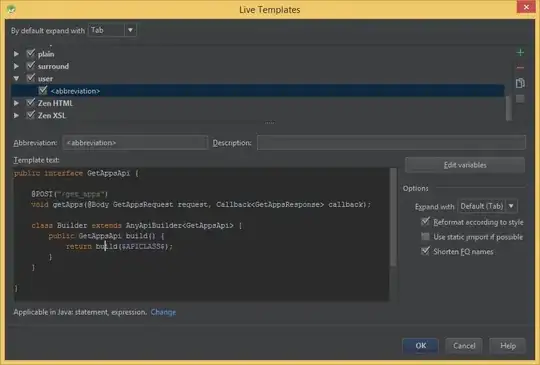Click the app icon in the title bar
Screen dimensions: 540x365
[11, 9]
